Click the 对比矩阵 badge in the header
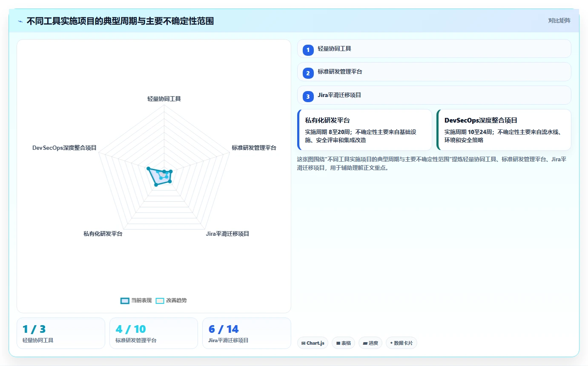 click(x=559, y=20)
